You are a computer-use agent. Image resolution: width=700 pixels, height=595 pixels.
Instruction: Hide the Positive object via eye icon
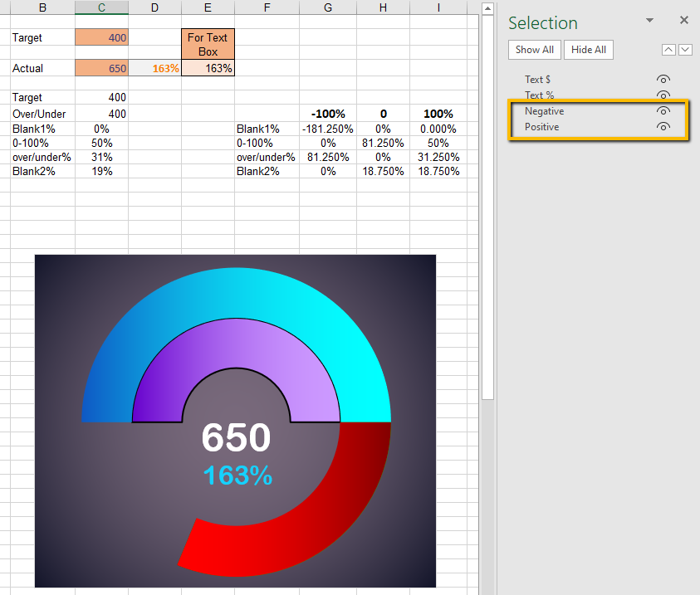[663, 127]
